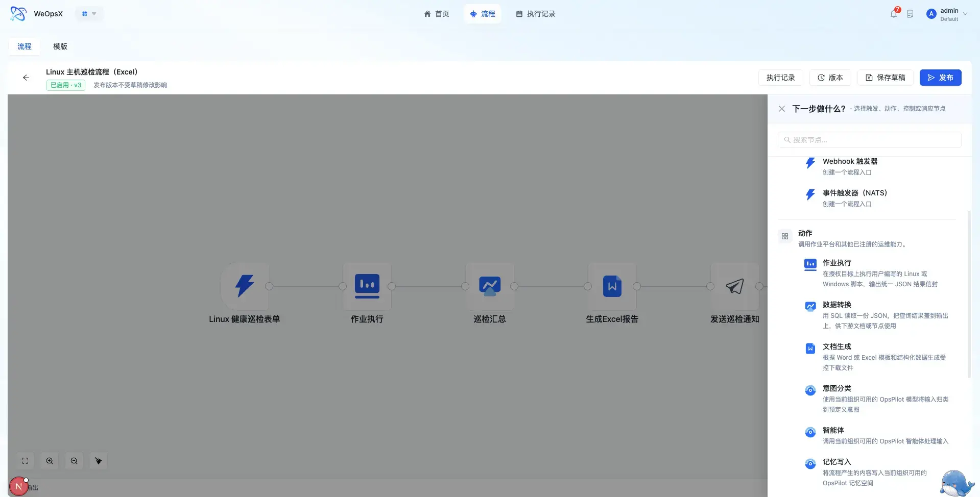Open the 版本 history button

pyautogui.click(x=830, y=78)
